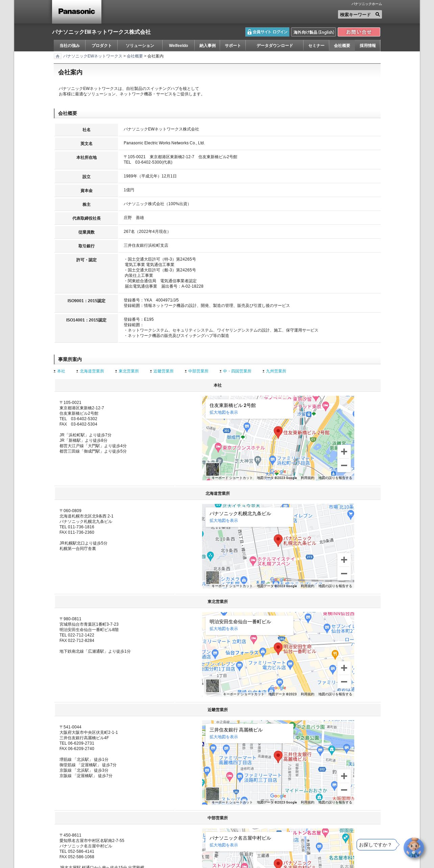Click キーボード ショートカット on 東北営業所 map

click(x=244, y=694)
